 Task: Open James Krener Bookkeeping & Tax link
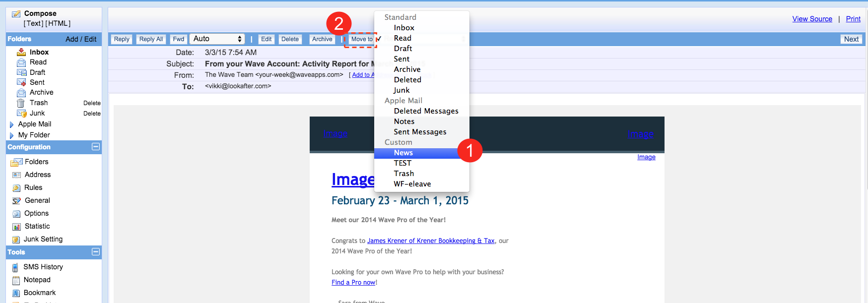(431, 241)
